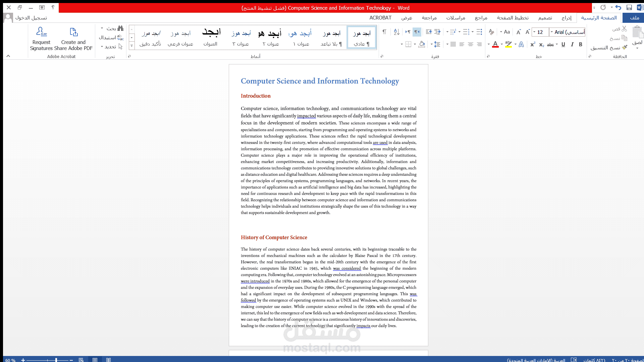Toggle superscript formatting
644x362 pixels.
coord(533,44)
